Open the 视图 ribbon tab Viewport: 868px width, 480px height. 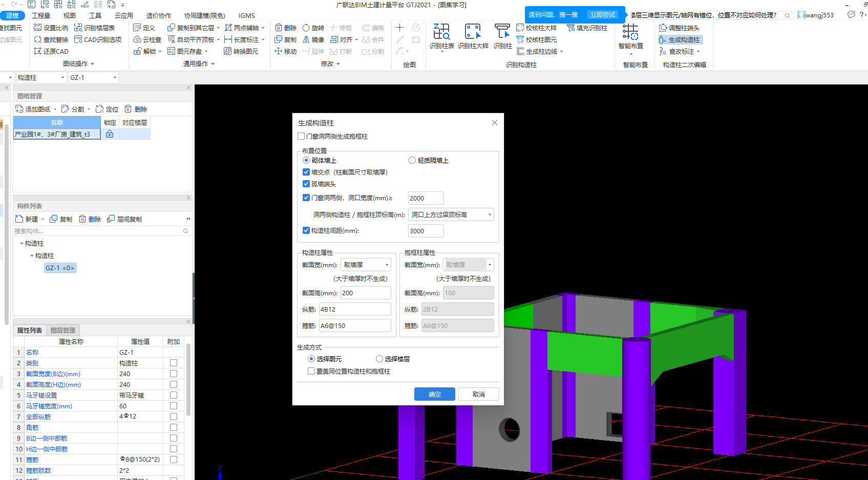pyautogui.click(x=70, y=16)
